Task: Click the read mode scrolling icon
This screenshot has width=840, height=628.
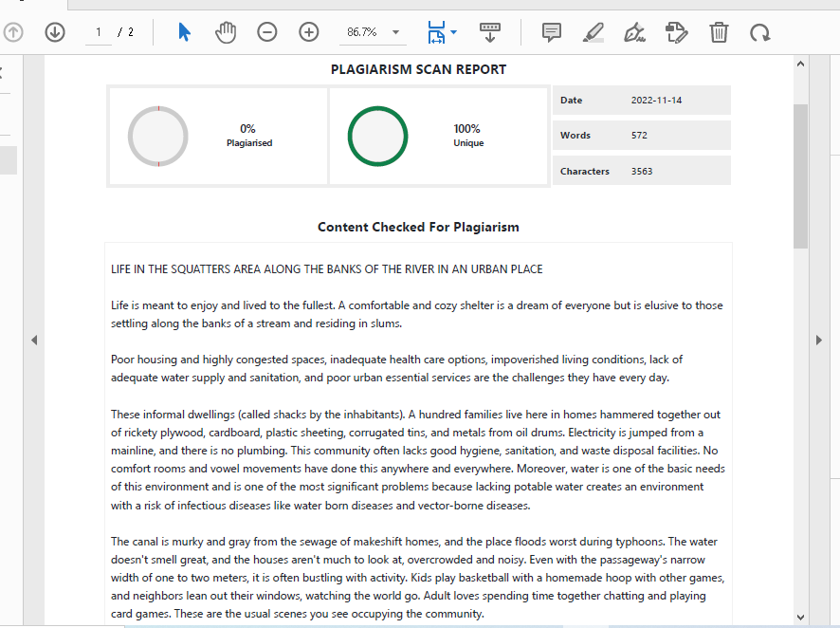Action: coord(489,32)
